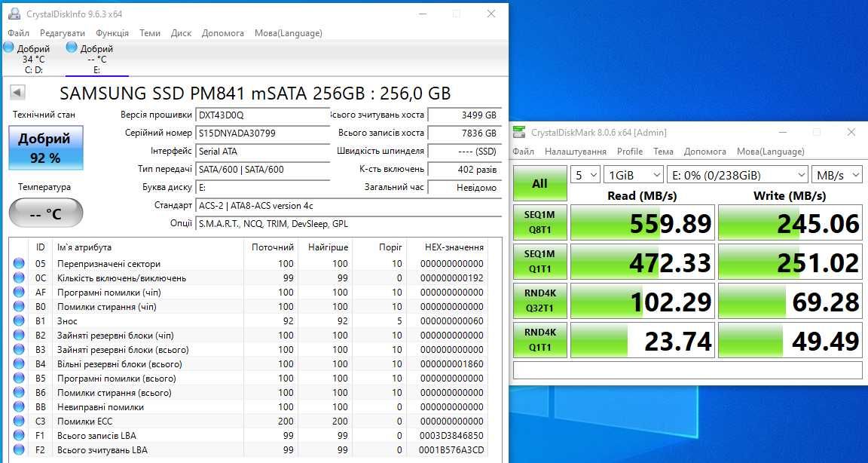
Task: Start SEQ1M Q8T1 benchmark test
Action: (x=539, y=222)
